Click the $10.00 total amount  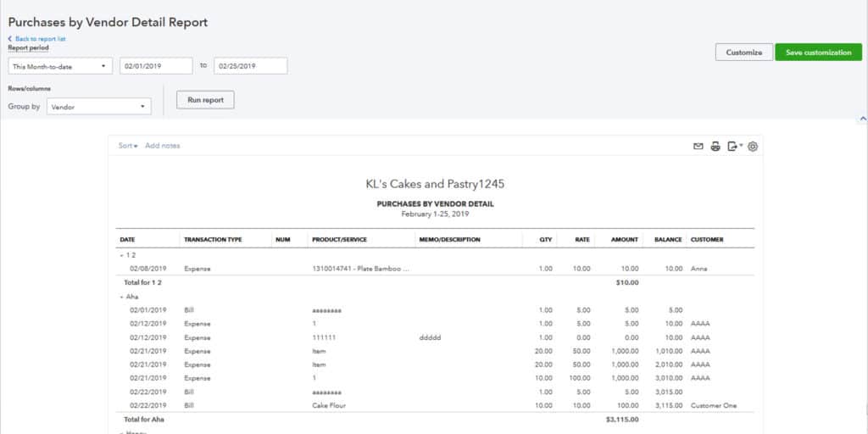tap(627, 282)
